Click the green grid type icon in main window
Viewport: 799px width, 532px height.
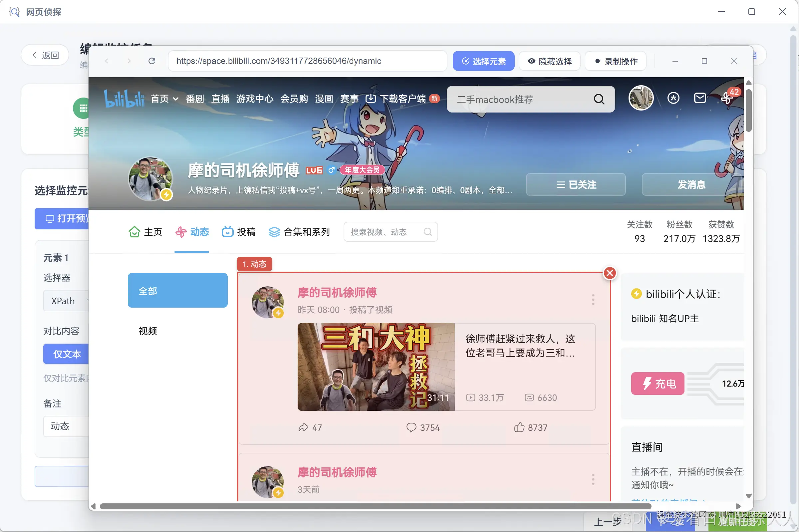coord(83,108)
